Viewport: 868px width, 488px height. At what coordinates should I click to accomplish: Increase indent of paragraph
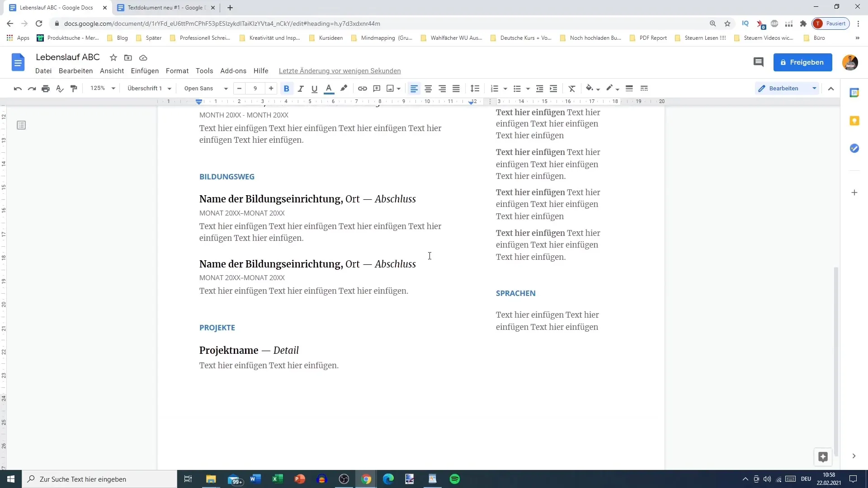coord(553,89)
